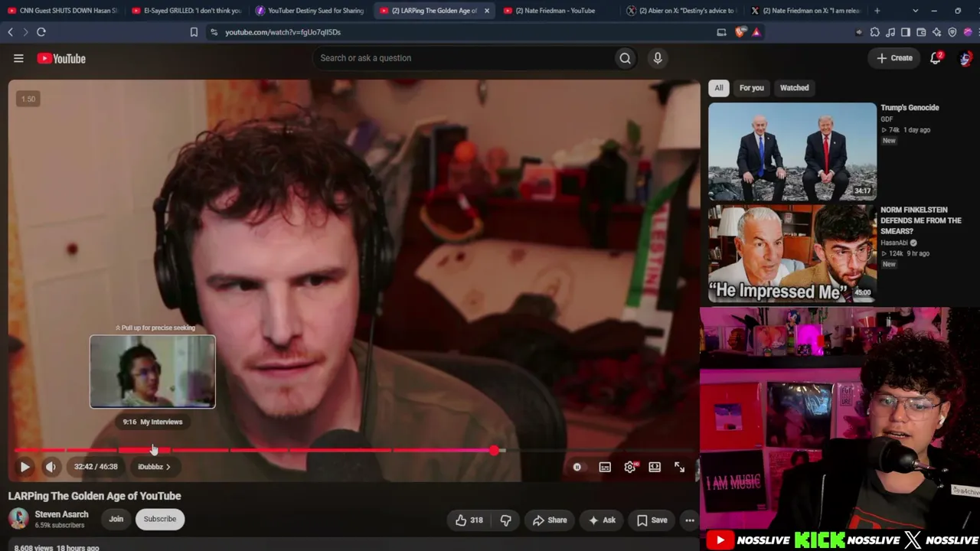
Task: Click the HasanAbi channel name
Action: [893, 243]
